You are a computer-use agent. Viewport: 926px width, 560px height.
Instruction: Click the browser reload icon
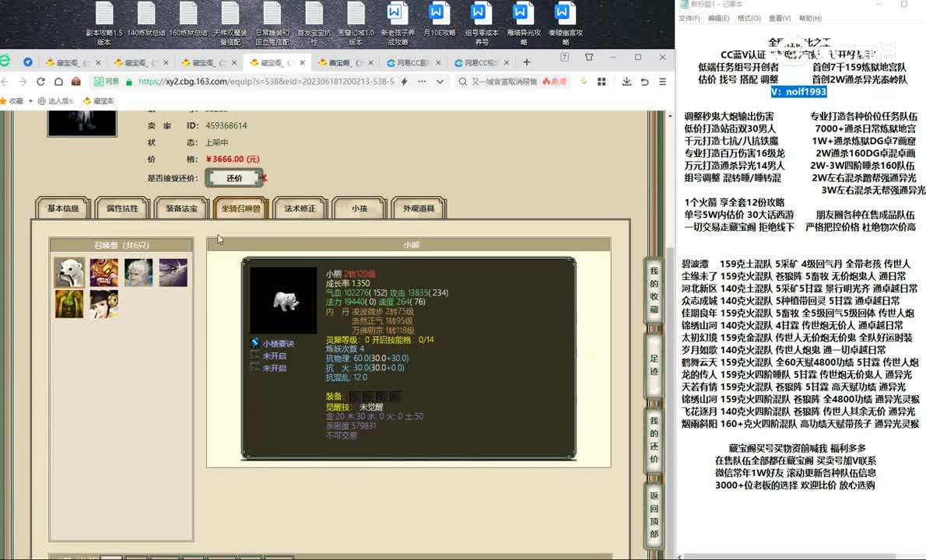pos(40,81)
